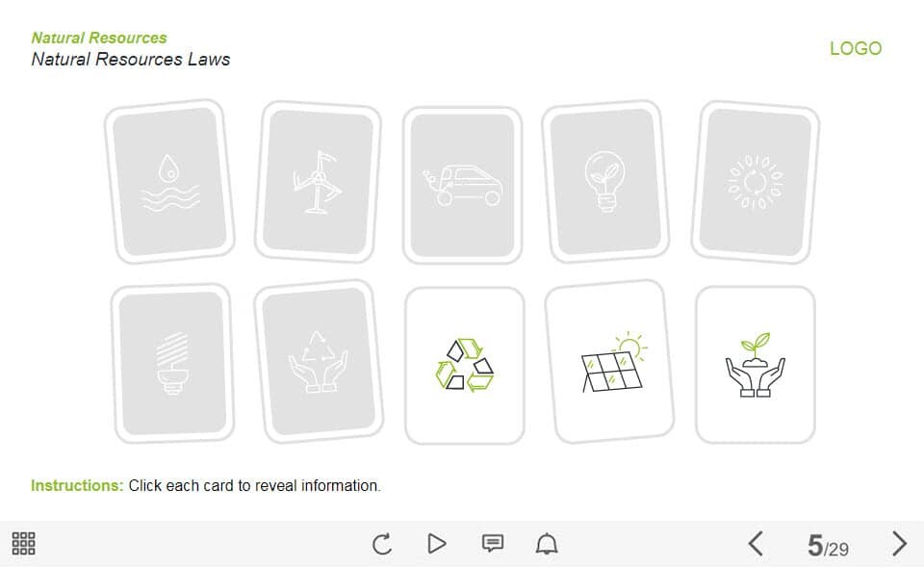This screenshot has width=924, height=568.
Task: Select the green recycling arrows card
Action: pos(464,365)
